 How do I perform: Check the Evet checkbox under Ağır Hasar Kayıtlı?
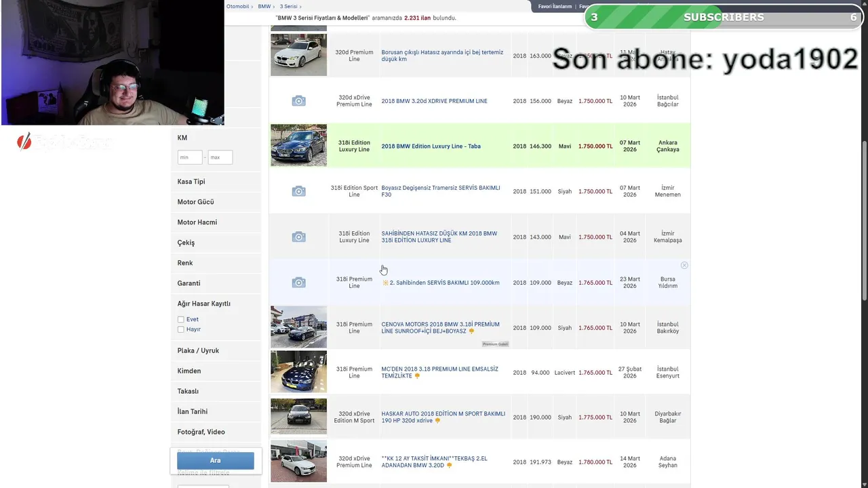[x=181, y=319]
